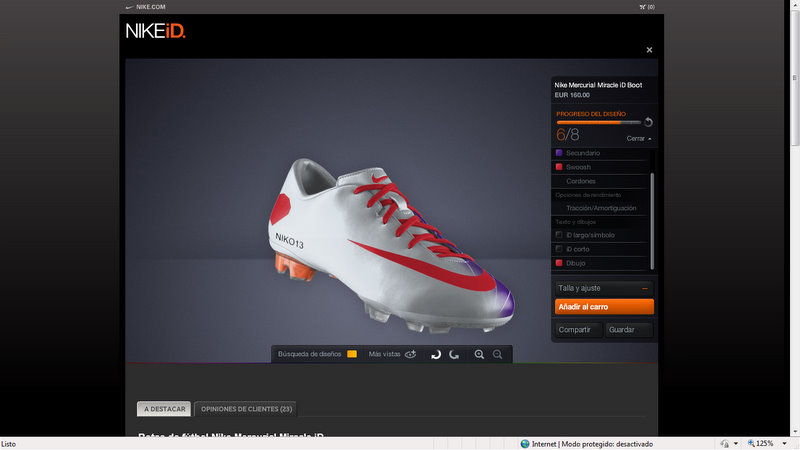Click the Listo status text
Viewport: 800px width, 450px height.
click(x=8, y=444)
